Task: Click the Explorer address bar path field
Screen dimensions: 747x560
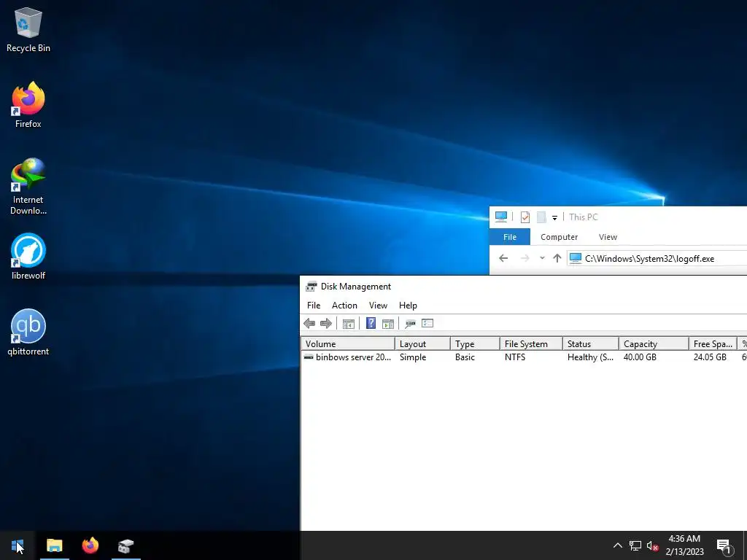Action: 657,259
